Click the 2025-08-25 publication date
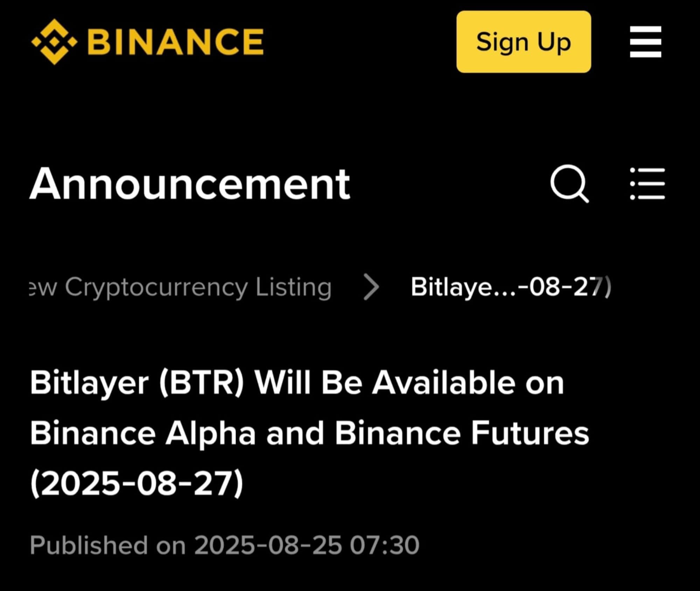The image size is (700, 591). click(x=268, y=545)
